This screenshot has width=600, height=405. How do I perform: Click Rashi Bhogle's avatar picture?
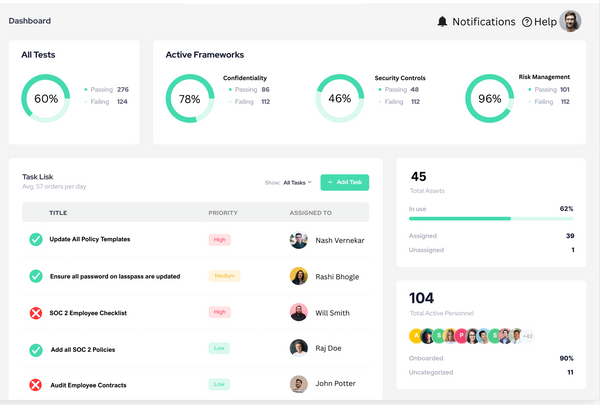[298, 276]
